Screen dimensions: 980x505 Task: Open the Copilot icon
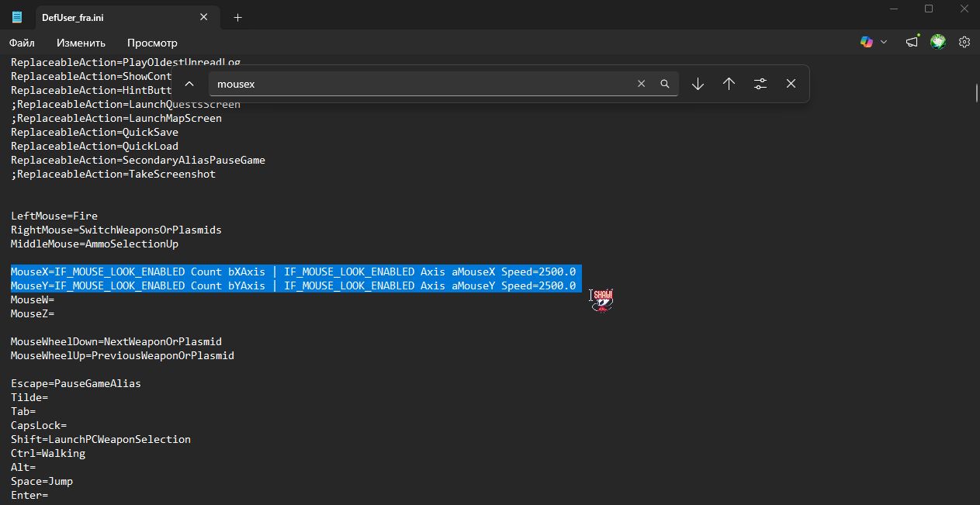point(867,42)
